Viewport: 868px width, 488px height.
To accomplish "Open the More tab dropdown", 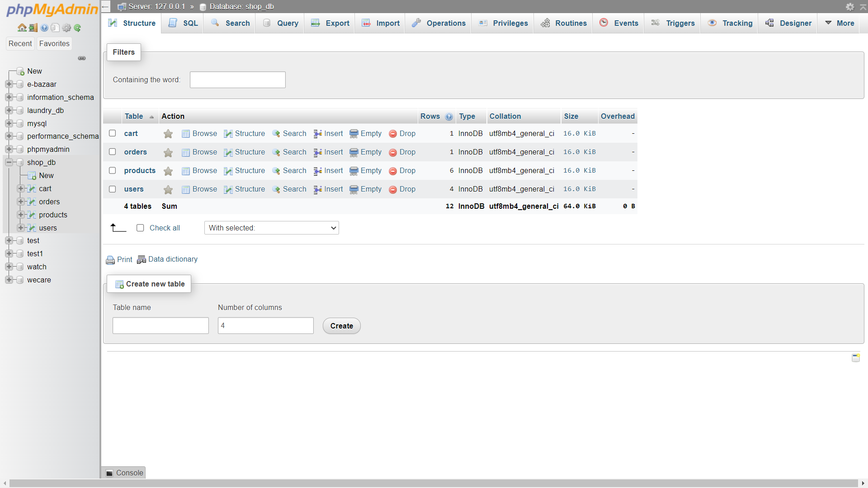I will 840,23.
